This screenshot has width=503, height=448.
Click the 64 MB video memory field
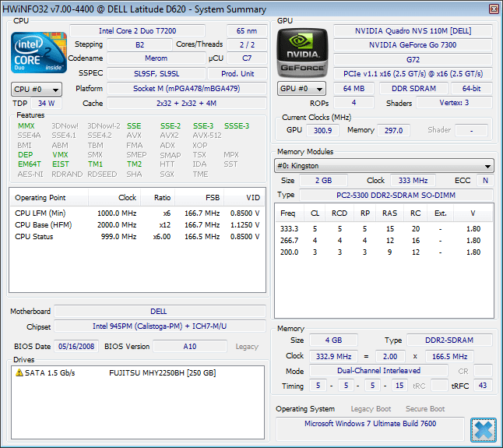tap(354, 89)
